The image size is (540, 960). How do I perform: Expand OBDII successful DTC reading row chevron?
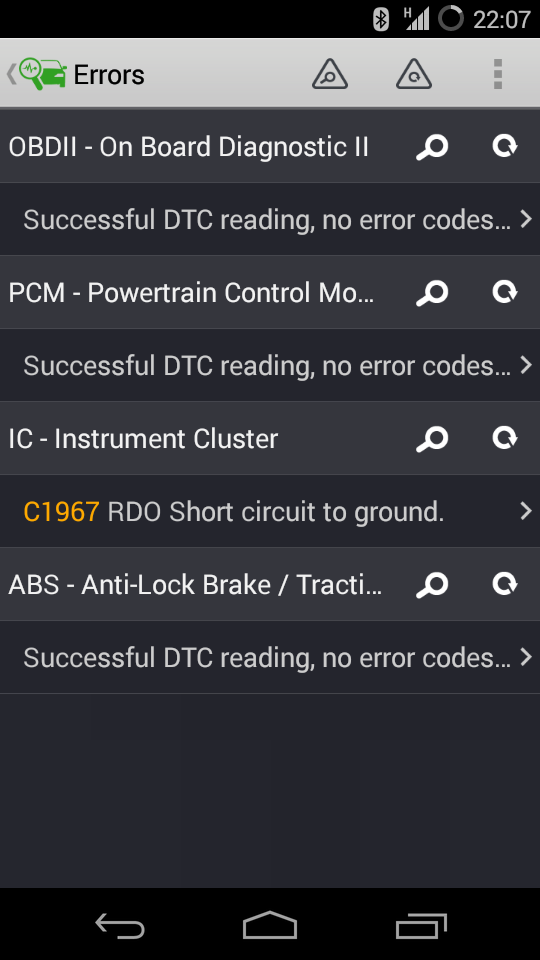click(x=526, y=219)
